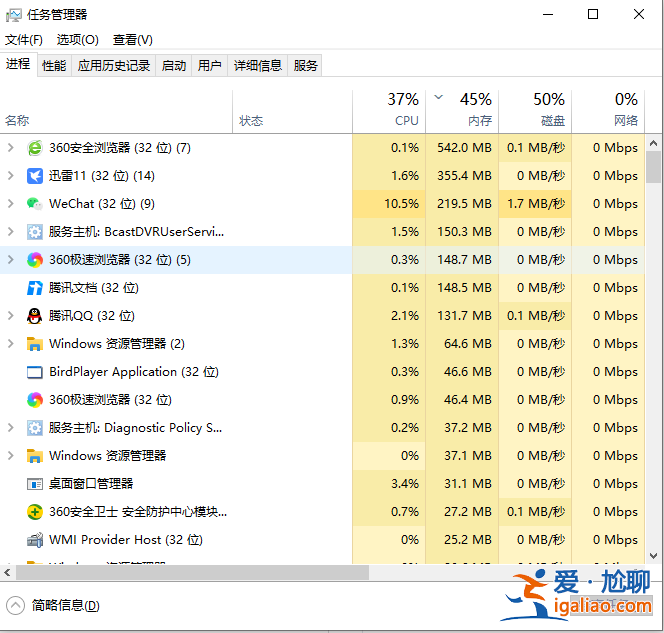
Task: Click the 迅雷11 process icon
Action: [x=35, y=176]
